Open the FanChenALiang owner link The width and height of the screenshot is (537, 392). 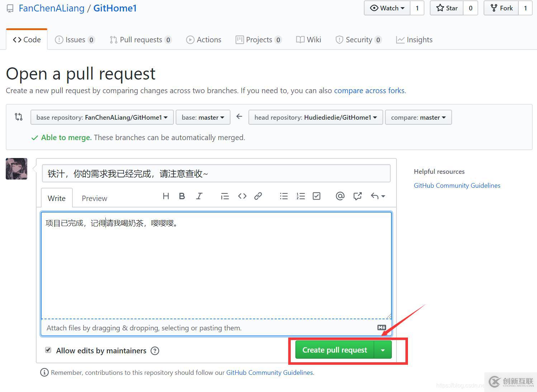52,8
